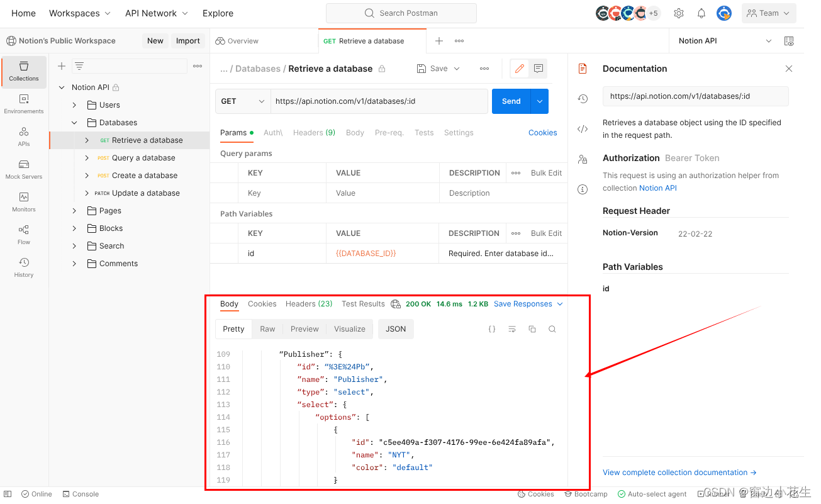Image resolution: width=821 pixels, height=504 pixels.
Task: Click the Import button
Action: coord(188,41)
